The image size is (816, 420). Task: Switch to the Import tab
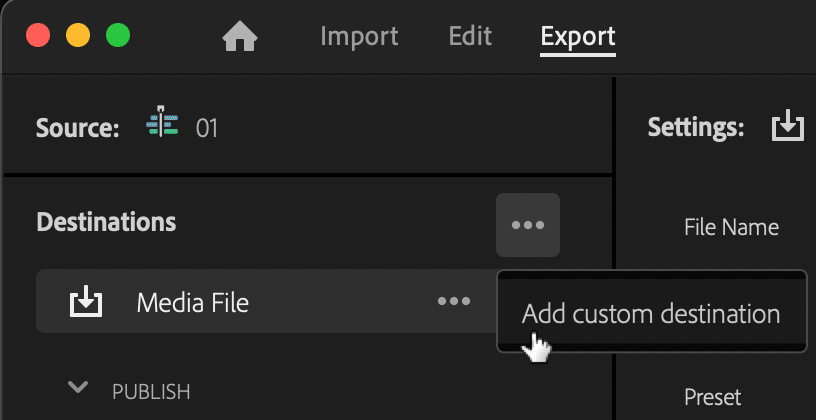pos(359,36)
